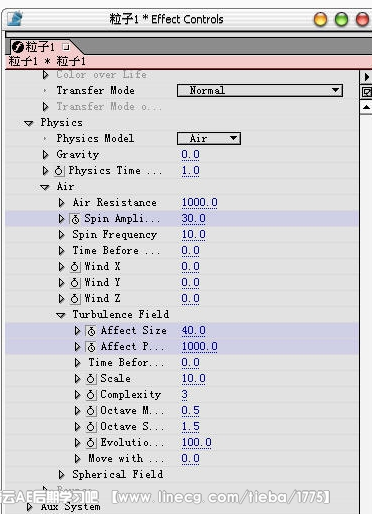
Task: Toggle Affect Position stopwatch
Action: coord(91,347)
